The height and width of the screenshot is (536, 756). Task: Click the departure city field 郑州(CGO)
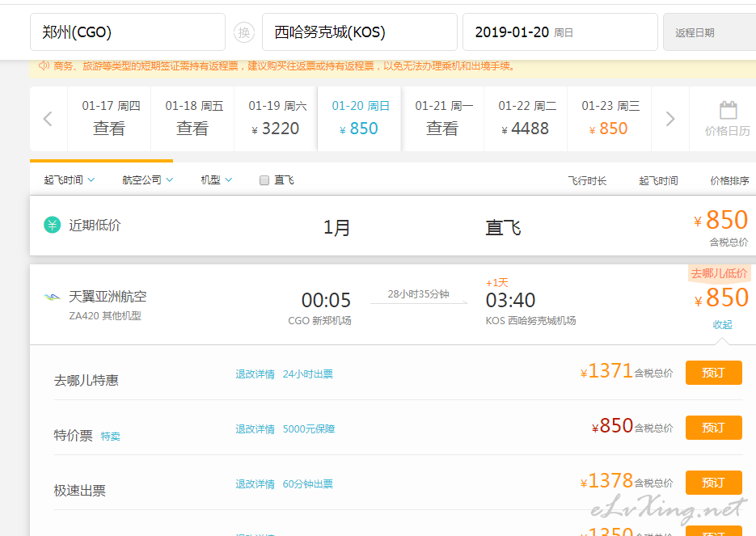(x=128, y=32)
